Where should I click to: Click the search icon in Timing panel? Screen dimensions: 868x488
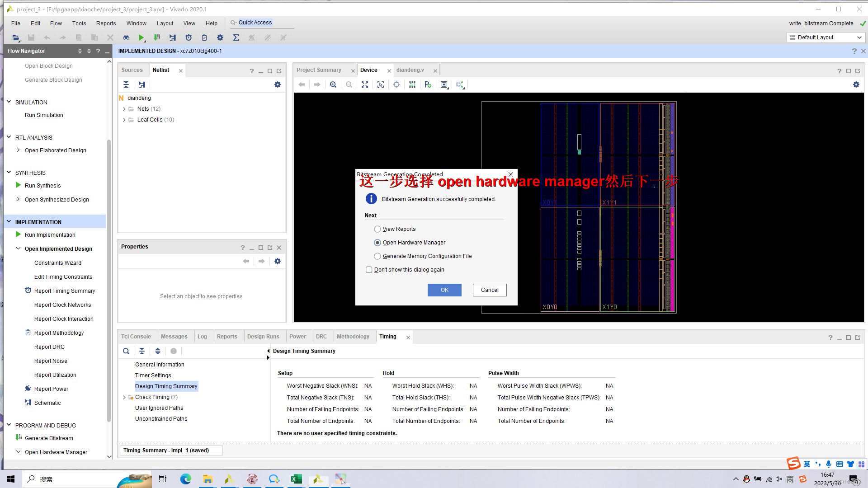[x=126, y=351]
